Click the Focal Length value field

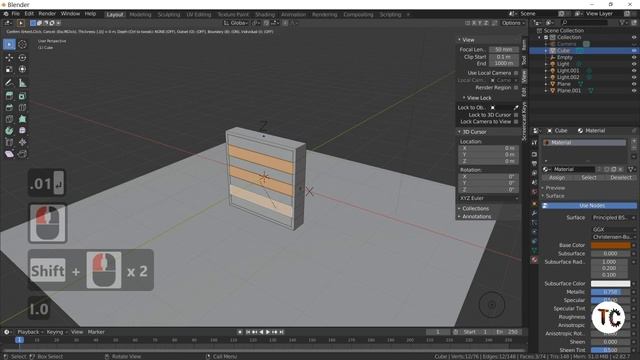click(x=504, y=49)
